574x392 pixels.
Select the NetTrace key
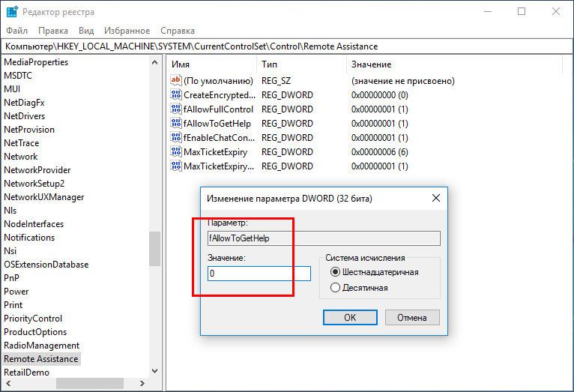pos(22,143)
